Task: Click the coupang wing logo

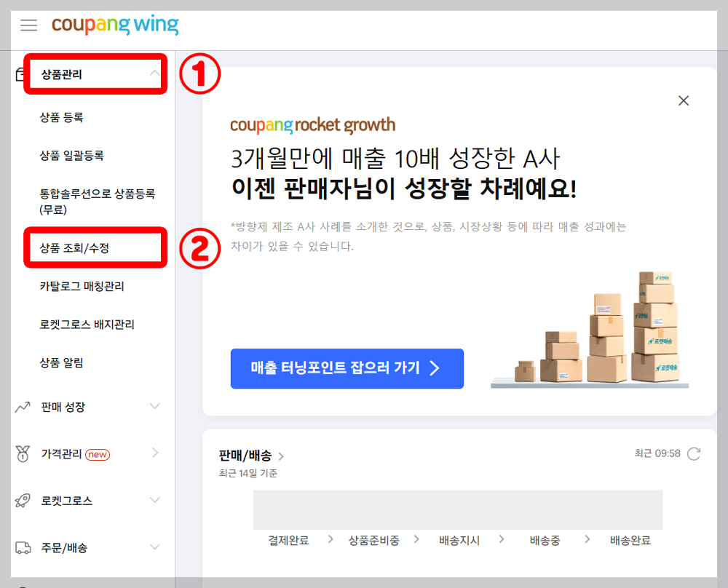Action: pyautogui.click(x=115, y=25)
